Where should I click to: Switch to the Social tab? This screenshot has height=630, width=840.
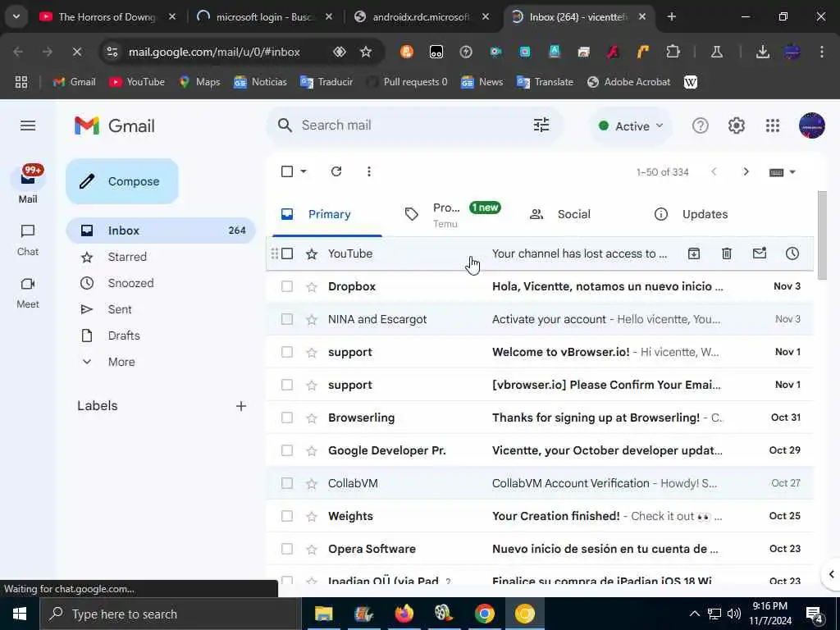tap(573, 214)
